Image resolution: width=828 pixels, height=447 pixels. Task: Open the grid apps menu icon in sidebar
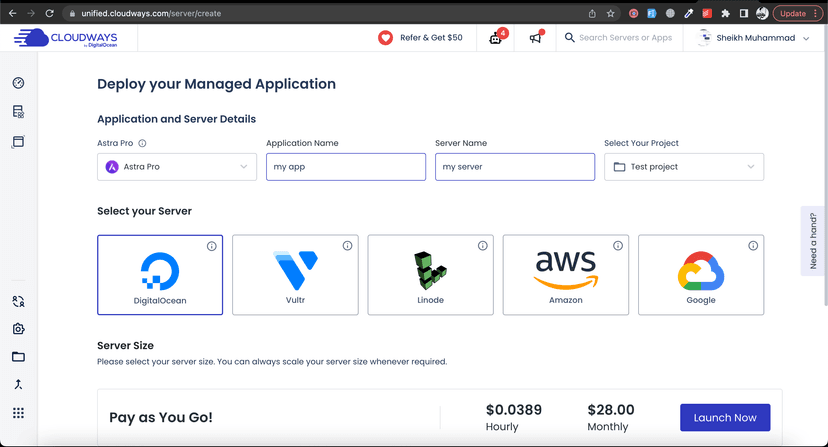point(18,413)
